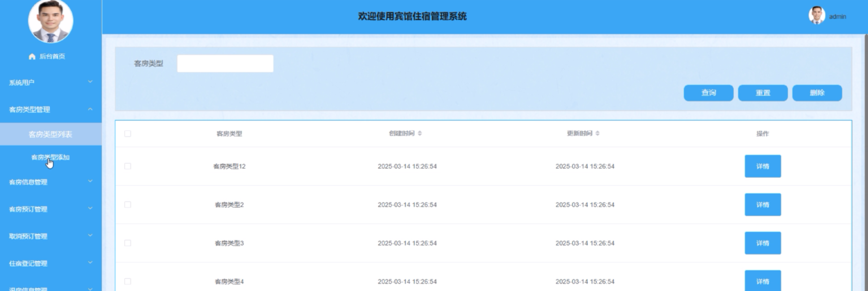Click 操作 column header
This screenshot has height=291, width=868.
tap(763, 134)
